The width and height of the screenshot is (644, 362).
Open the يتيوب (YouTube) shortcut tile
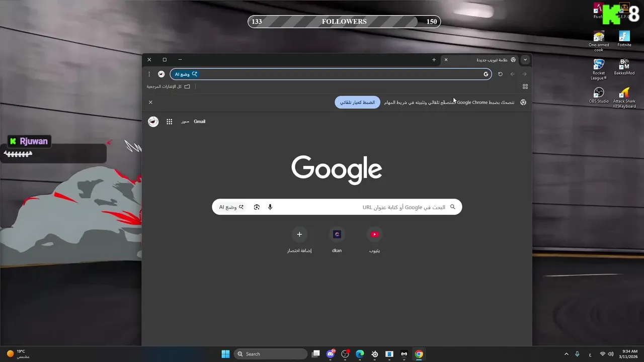(x=374, y=239)
